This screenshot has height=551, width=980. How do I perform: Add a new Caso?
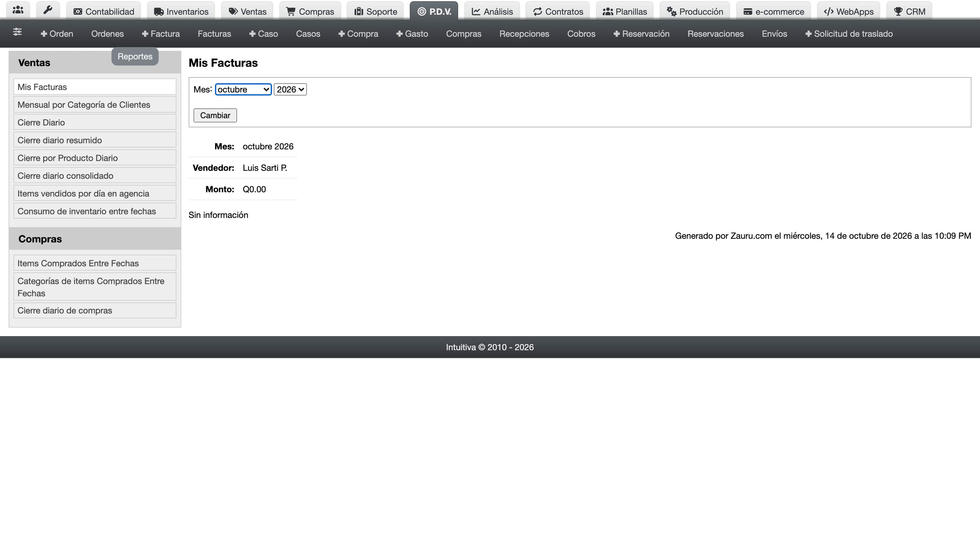point(264,34)
